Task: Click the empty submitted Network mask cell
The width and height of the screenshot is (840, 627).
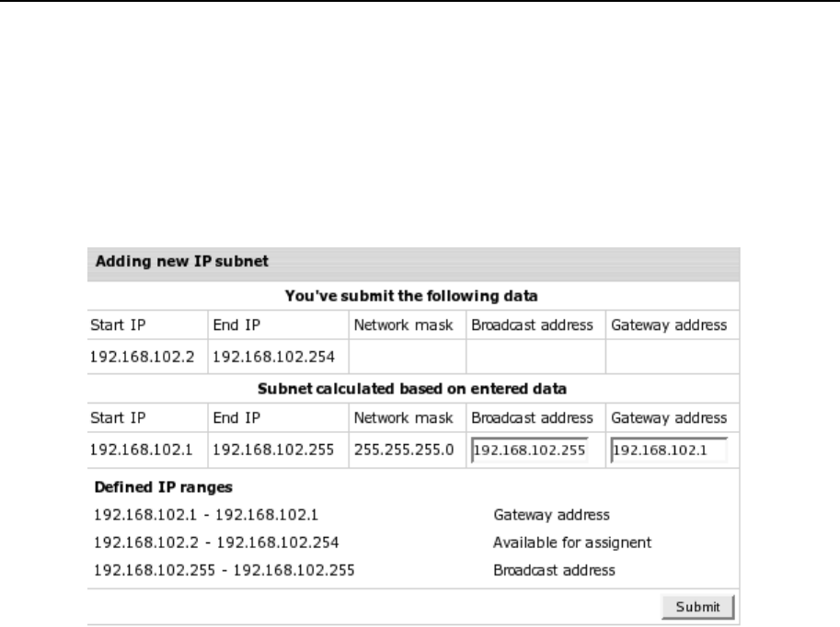Action: click(406, 357)
